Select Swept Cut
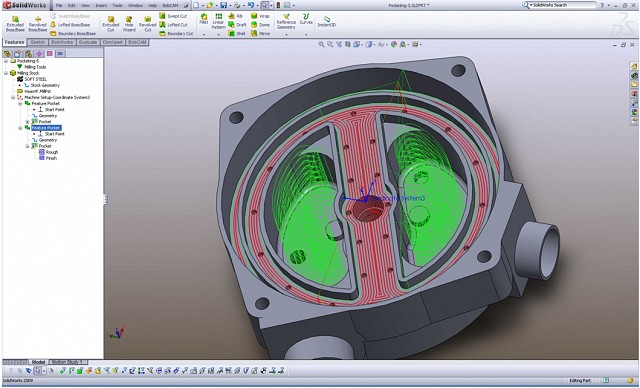The height and width of the screenshot is (388, 640). 173,16
